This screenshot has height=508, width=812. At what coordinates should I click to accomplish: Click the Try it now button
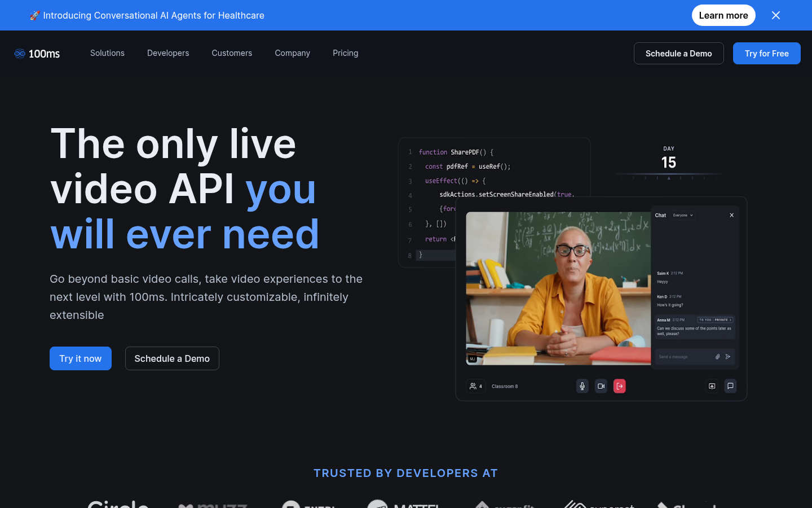81,358
